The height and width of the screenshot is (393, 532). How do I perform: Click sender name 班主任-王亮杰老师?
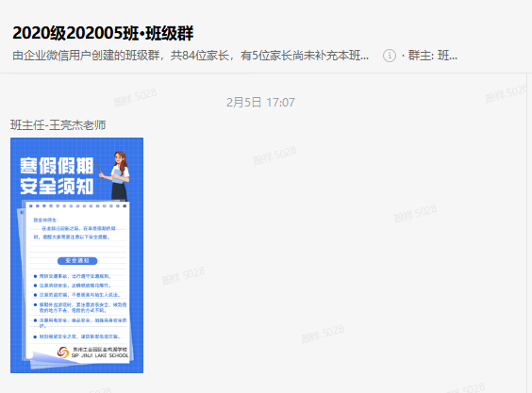click(58, 125)
